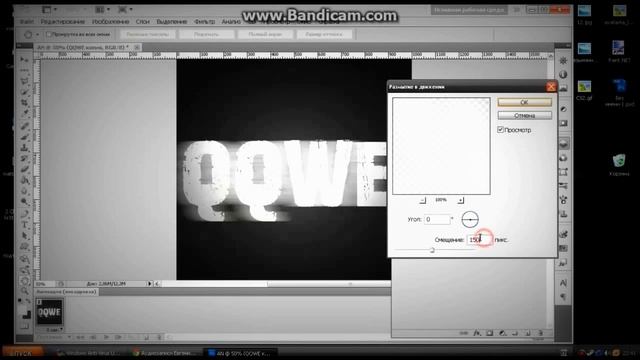This screenshot has width=640, height=360.
Task: Click the Реальные пикселы button
Action: (x=147, y=35)
